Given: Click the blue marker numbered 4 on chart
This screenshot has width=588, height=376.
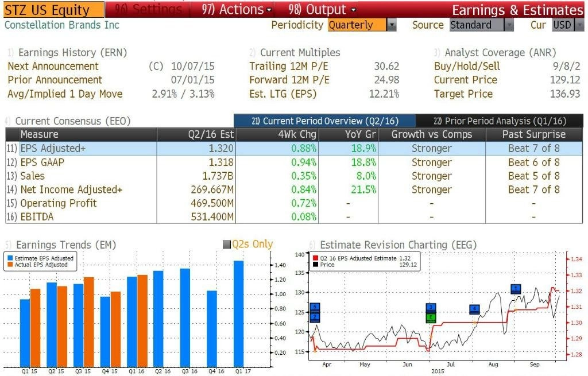Looking at the screenshot, I should pos(474,309).
